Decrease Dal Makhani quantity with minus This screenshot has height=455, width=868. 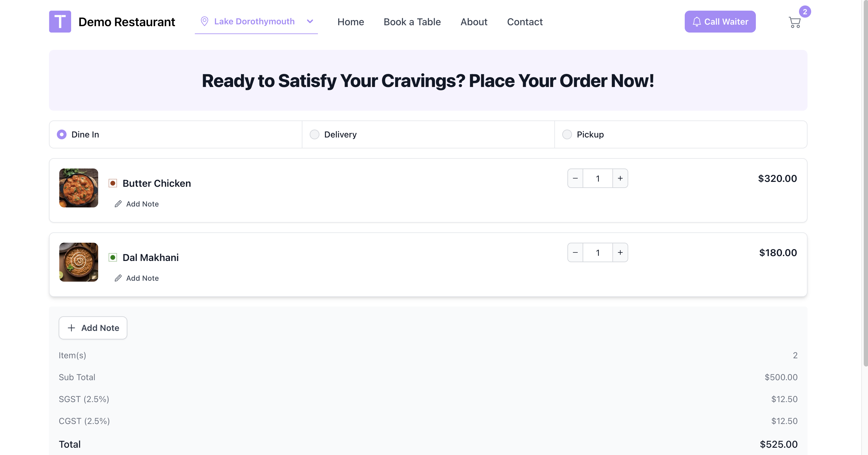point(575,253)
